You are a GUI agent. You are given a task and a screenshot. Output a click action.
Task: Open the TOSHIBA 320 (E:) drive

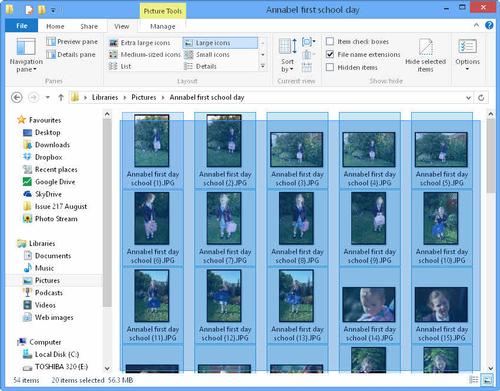pos(55,367)
